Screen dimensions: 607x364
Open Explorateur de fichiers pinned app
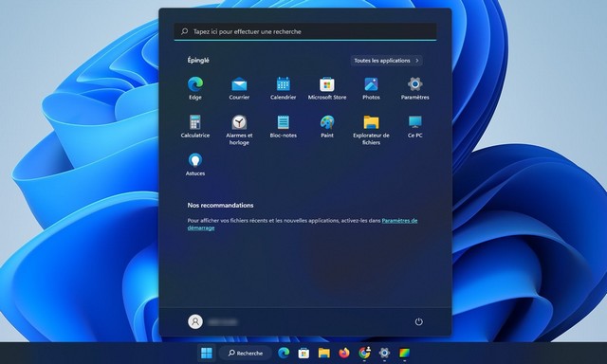click(371, 130)
